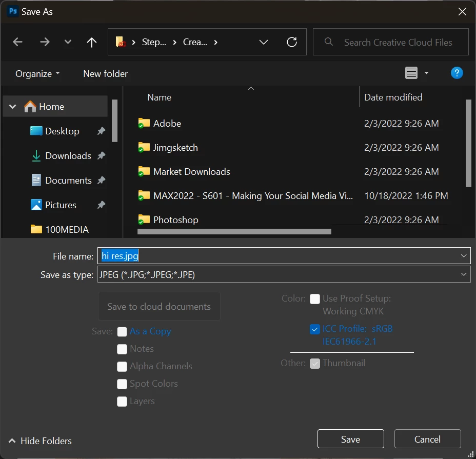The image size is (476, 459).
Task: Click the Jimgsketch folder icon
Action: 144,147
